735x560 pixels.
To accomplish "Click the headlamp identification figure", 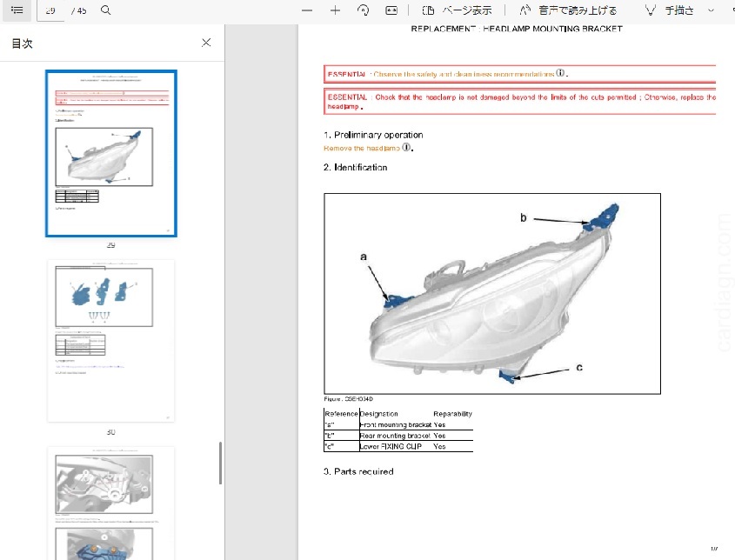I will click(x=492, y=293).
